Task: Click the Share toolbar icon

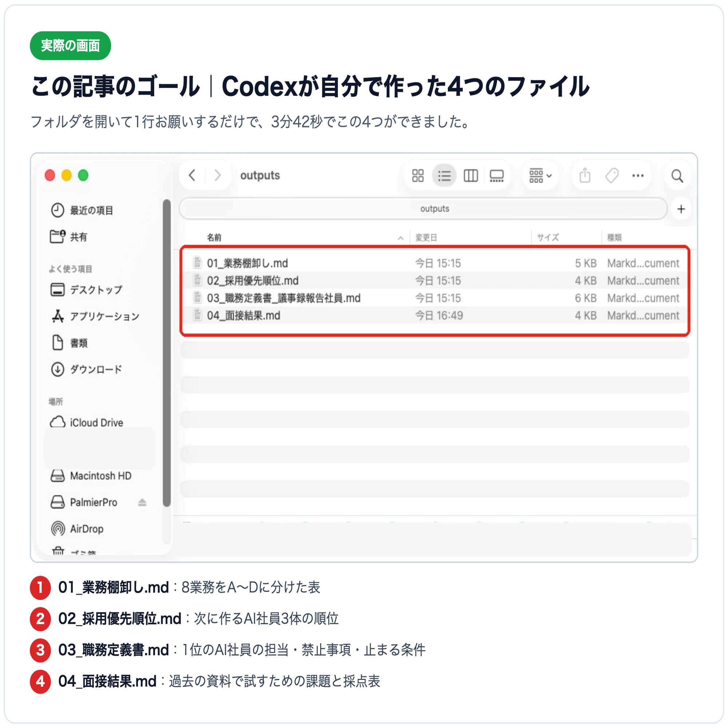Action: (585, 175)
